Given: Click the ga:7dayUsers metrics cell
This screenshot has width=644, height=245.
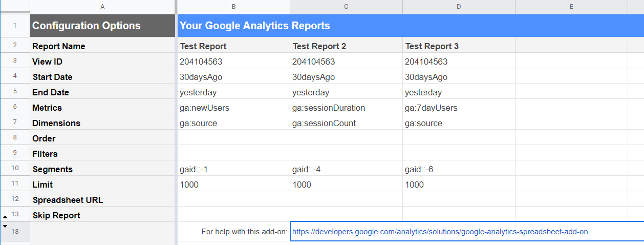Looking at the screenshot, I should pos(459,108).
